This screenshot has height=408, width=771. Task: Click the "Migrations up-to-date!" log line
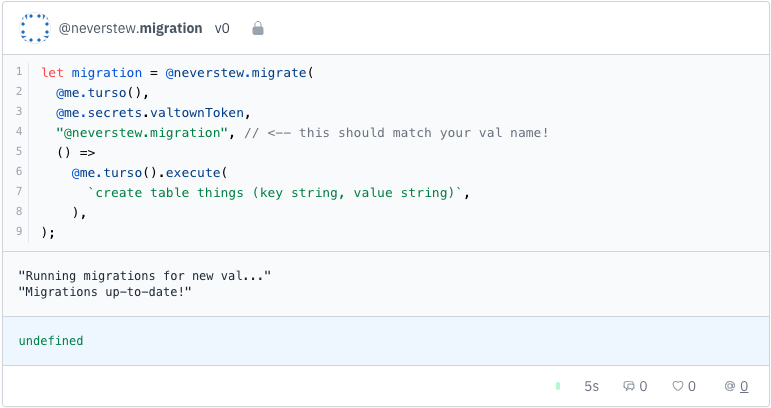point(104,290)
